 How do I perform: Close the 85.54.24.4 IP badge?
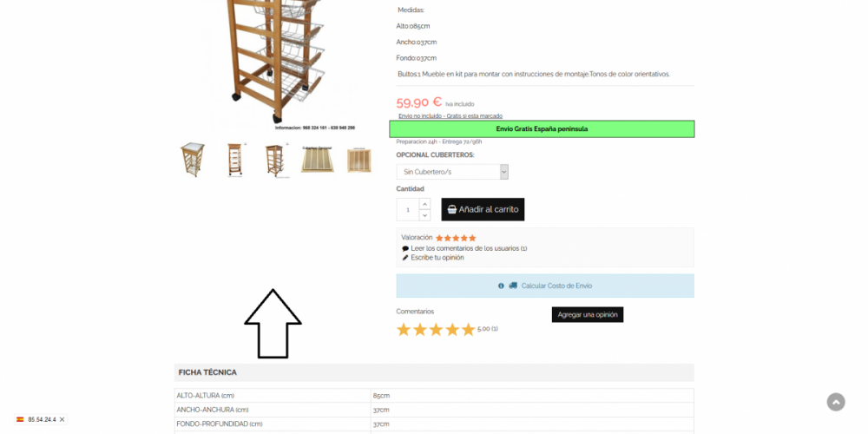point(62,419)
